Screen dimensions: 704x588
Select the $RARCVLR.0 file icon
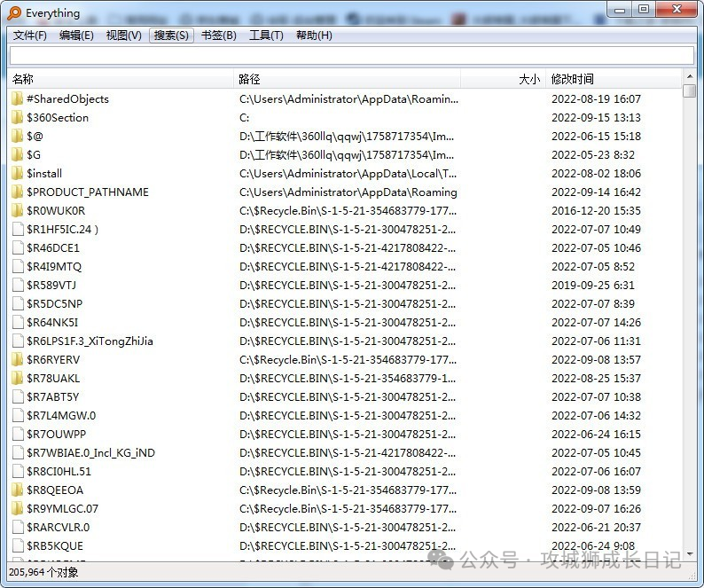[18, 528]
